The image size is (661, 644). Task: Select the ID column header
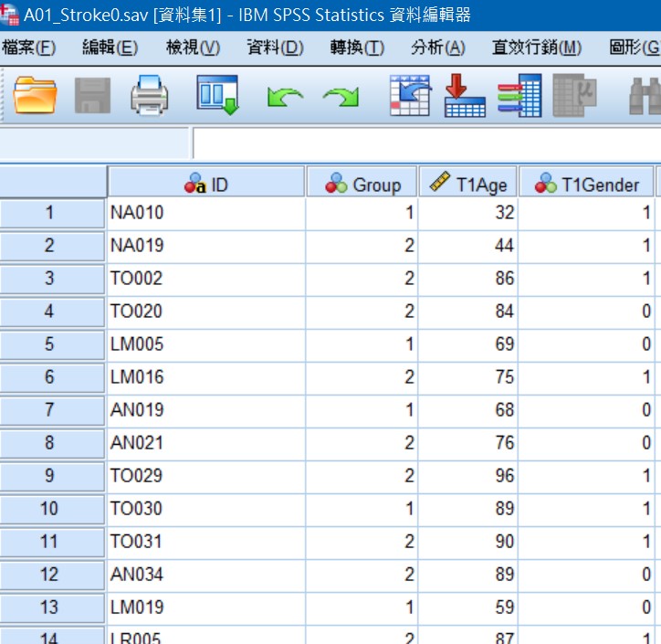pos(206,185)
